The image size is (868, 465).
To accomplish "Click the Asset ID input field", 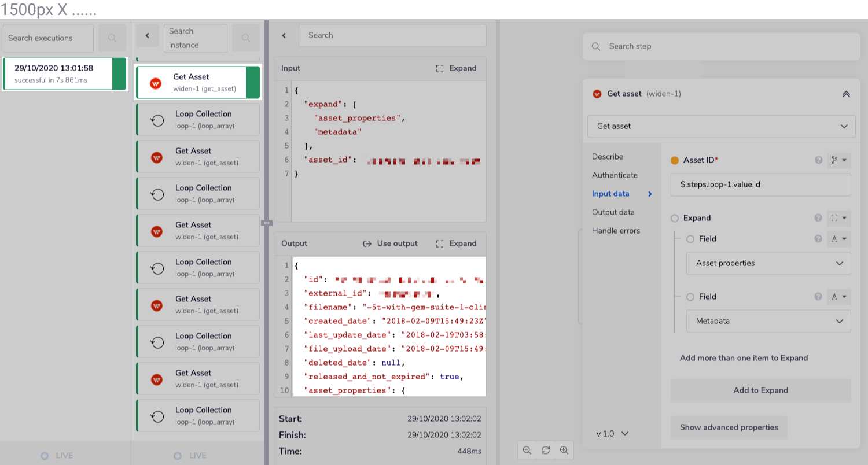I will tap(760, 184).
